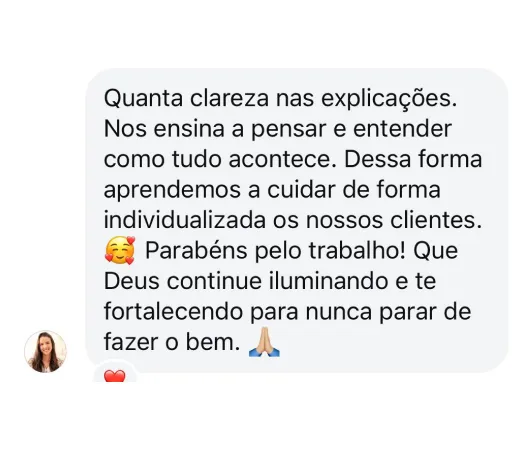Select the smiling face with hearts emoji
The width and height of the screenshot is (528, 450).
(x=120, y=251)
